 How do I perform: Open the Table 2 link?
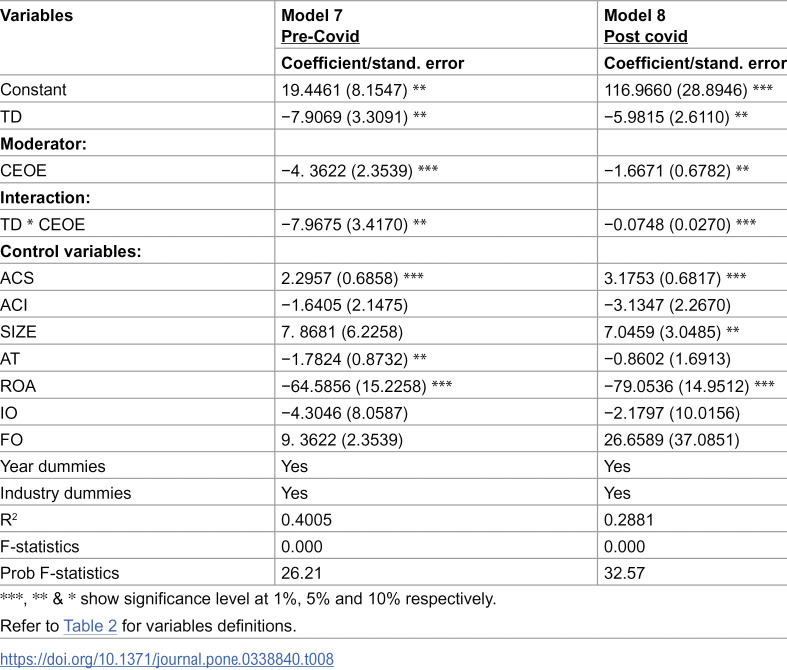point(90,626)
